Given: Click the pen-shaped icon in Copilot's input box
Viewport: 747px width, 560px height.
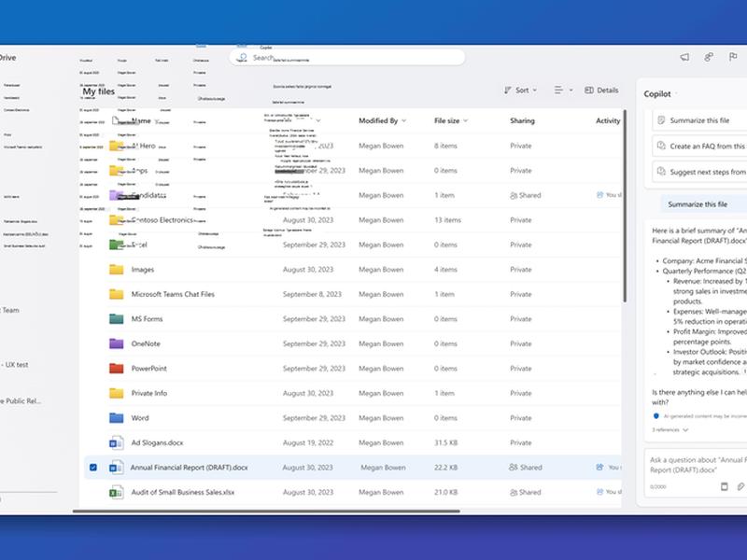Looking at the screenshot, I should 740,486.
